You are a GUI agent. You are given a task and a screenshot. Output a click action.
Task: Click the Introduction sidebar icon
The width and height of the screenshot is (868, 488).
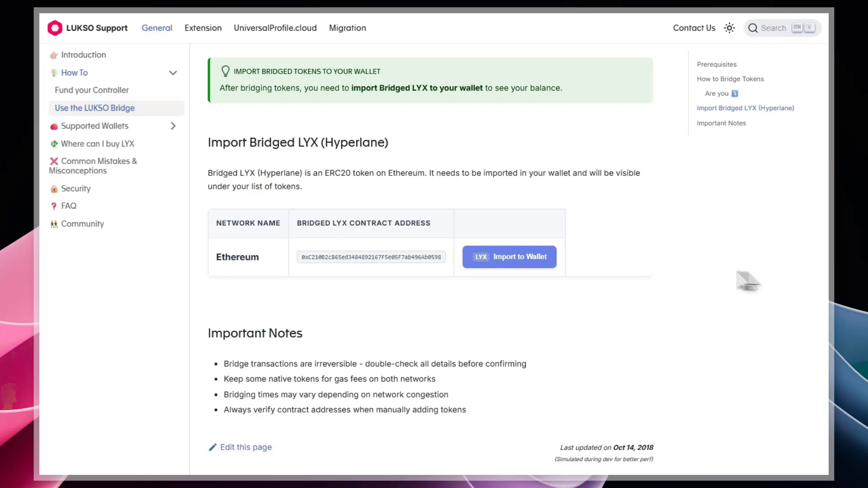pos(54,55)
